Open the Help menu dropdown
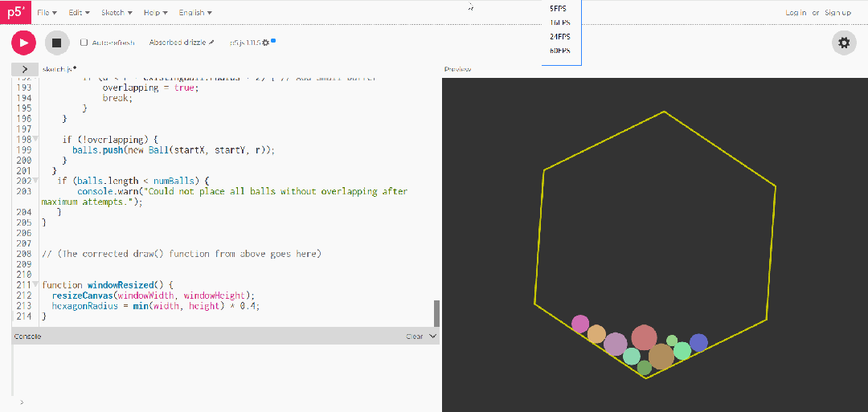The height and width of the screenshot is (412, 868). [155, 12]
